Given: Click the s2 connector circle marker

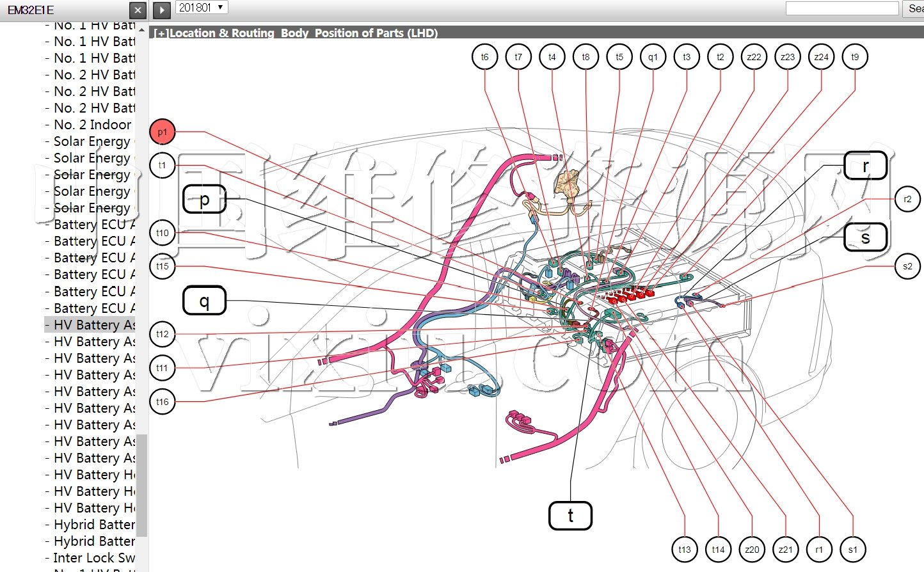Looking at the screenshot, I should click(907, 266).
